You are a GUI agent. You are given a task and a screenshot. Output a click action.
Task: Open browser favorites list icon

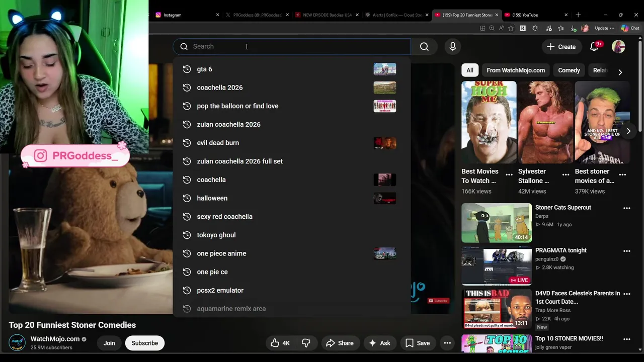(x=560, y=28)
